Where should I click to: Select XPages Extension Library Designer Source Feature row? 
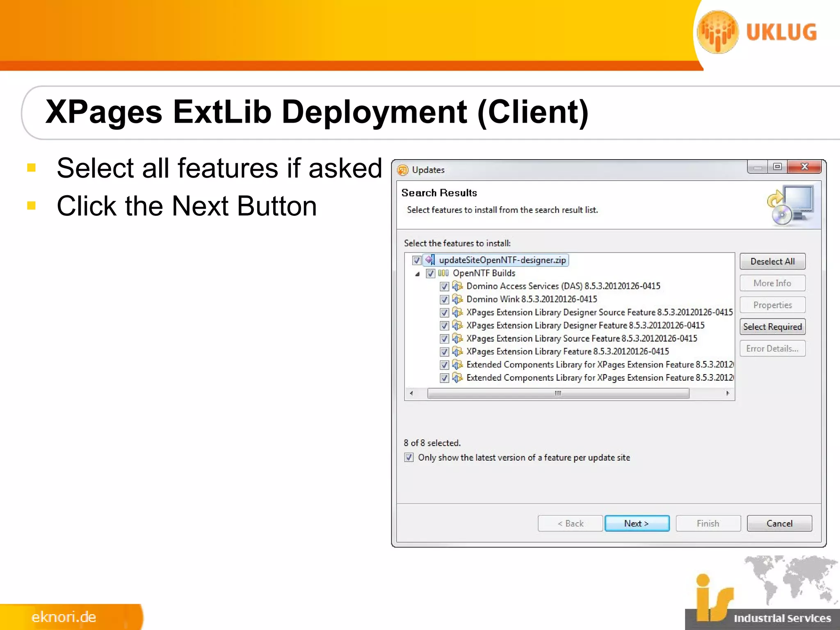pos(599,312)
